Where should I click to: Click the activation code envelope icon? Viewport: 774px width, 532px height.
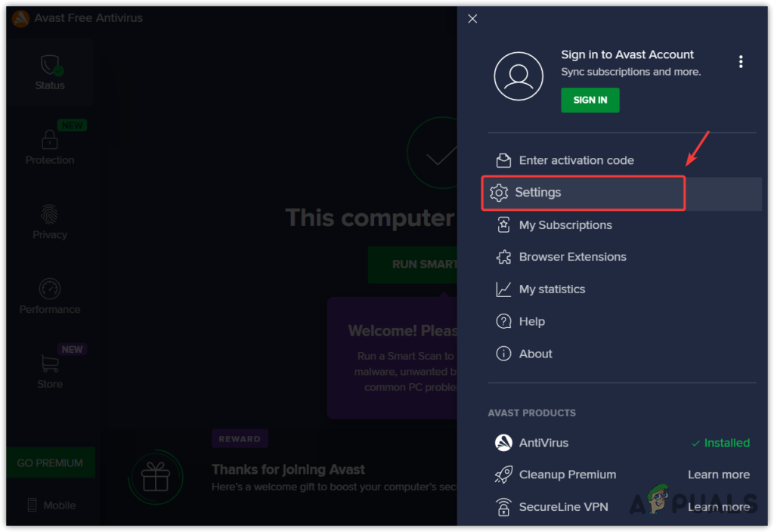(503, 160)
